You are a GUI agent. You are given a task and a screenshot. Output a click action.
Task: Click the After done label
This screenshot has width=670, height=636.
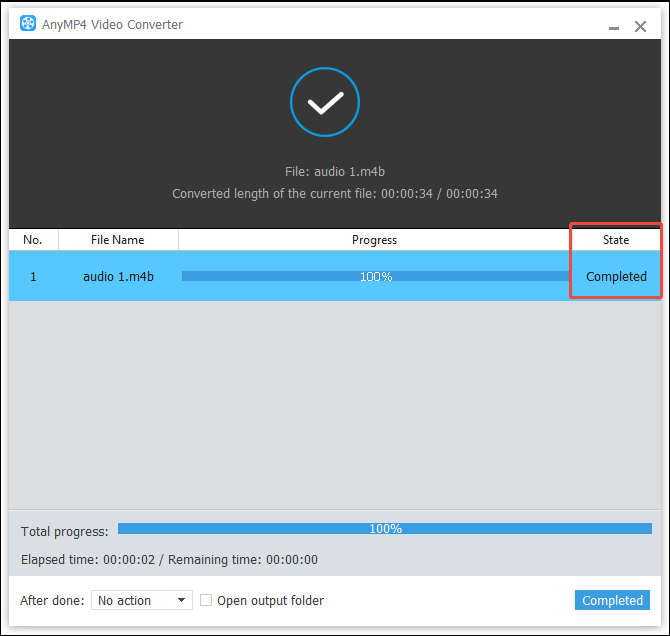click(x=52, y=600)
